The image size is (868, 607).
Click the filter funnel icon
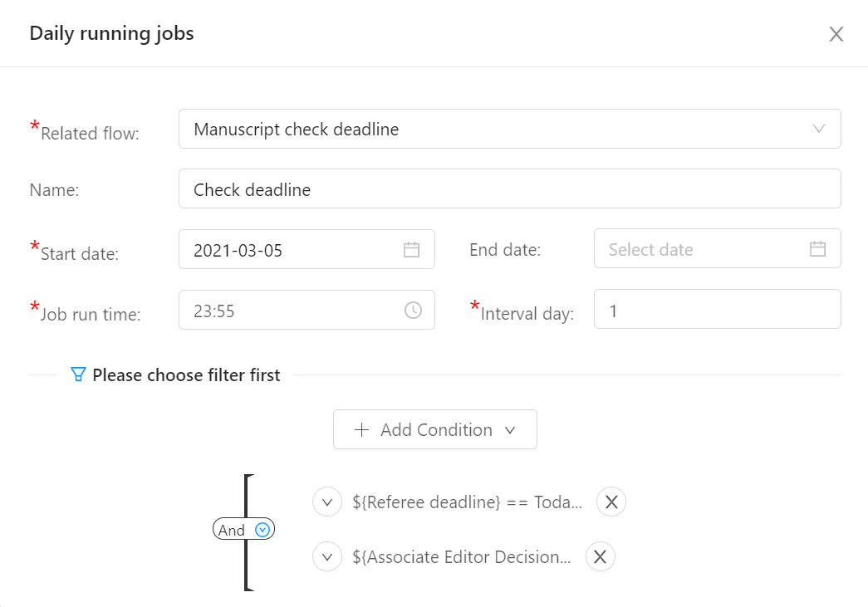click(78, 374)
